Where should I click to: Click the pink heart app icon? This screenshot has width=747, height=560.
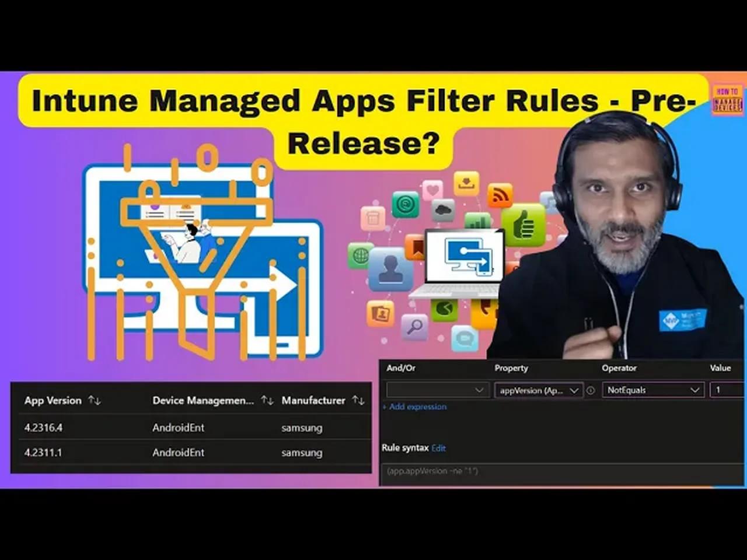coord(433,189)
